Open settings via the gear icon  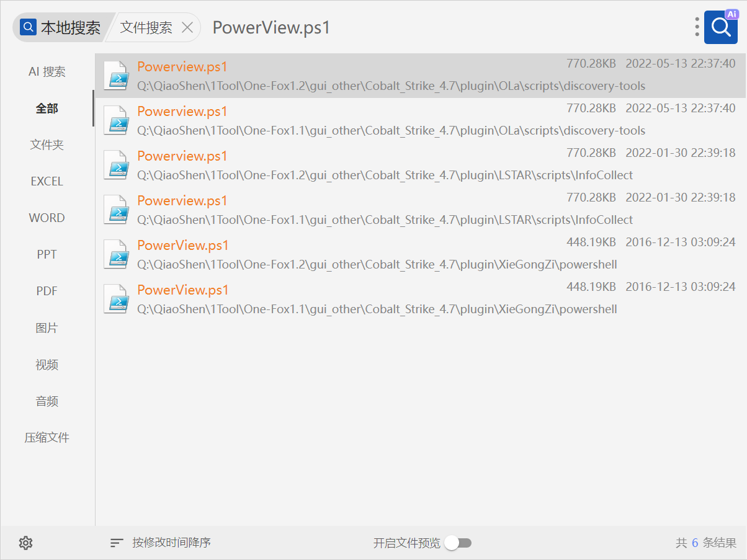click(x=25, y=543)
